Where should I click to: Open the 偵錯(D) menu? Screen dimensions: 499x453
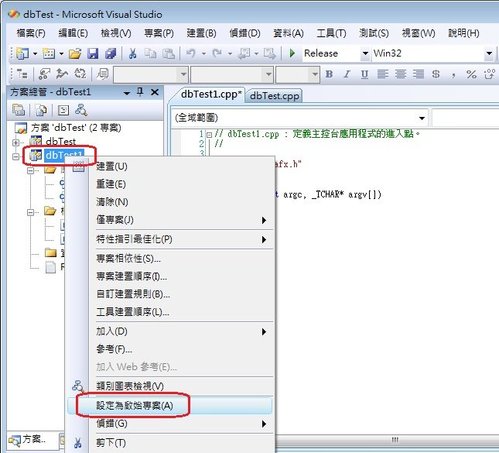tap(245, 33)
